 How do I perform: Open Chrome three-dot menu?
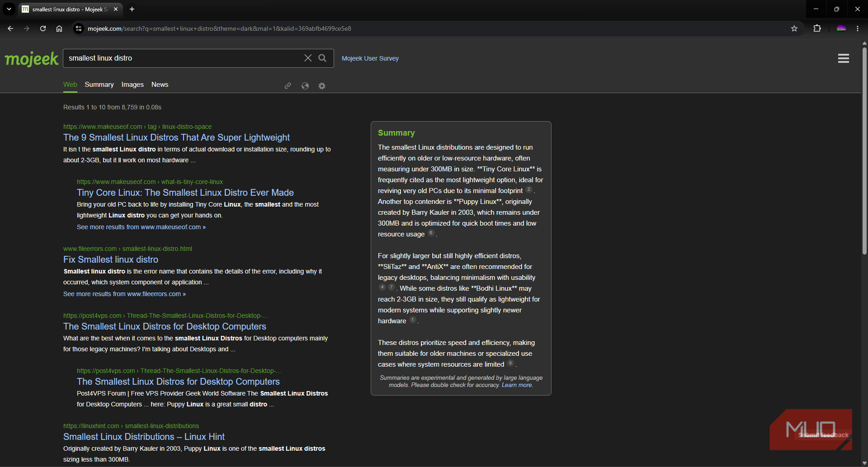(x=858, y=28)
